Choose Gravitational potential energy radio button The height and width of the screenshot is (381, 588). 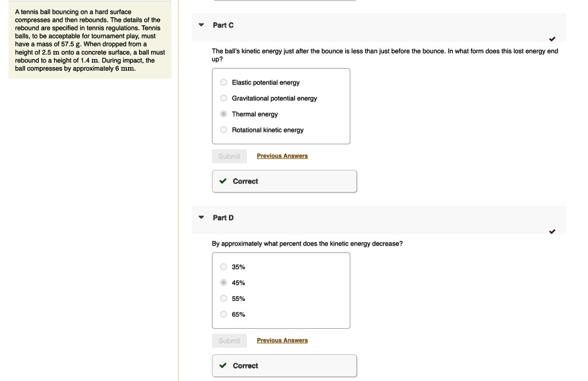pos(224,98)
